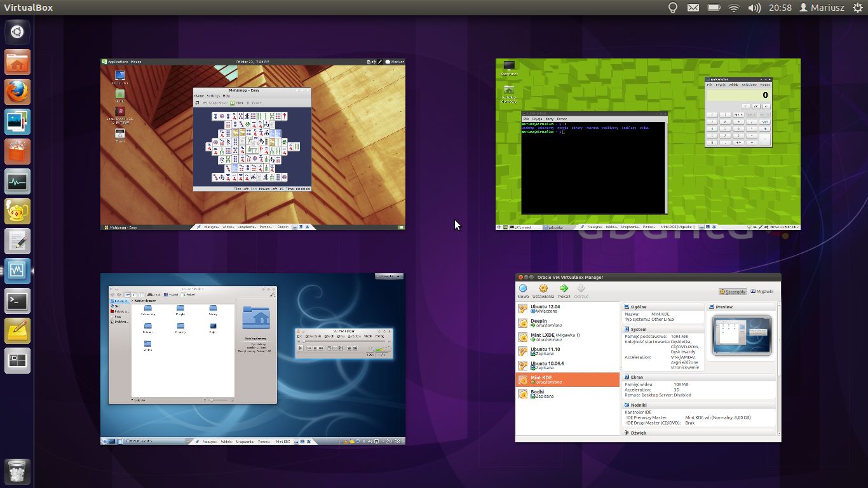Open the battery indicator in the panel
The image size is (868, 488).
(714, 8)
